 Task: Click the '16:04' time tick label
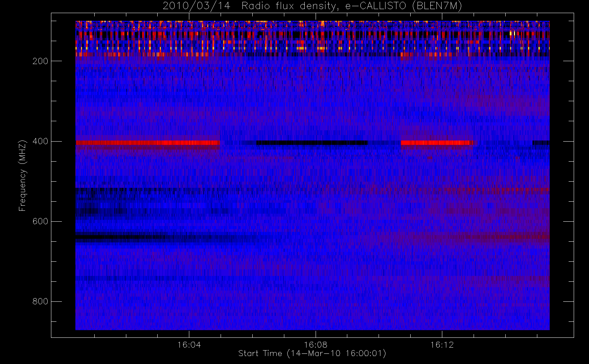pos(189,345)
